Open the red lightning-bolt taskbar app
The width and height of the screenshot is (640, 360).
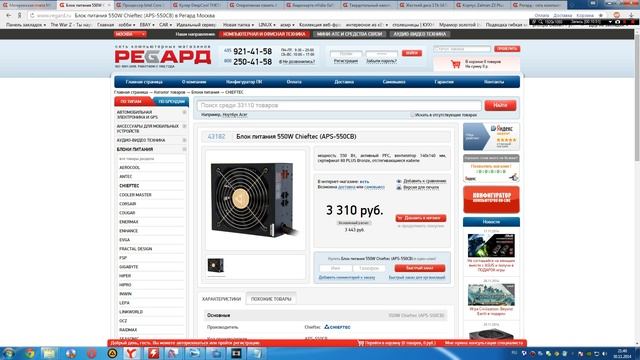(153, 353)
